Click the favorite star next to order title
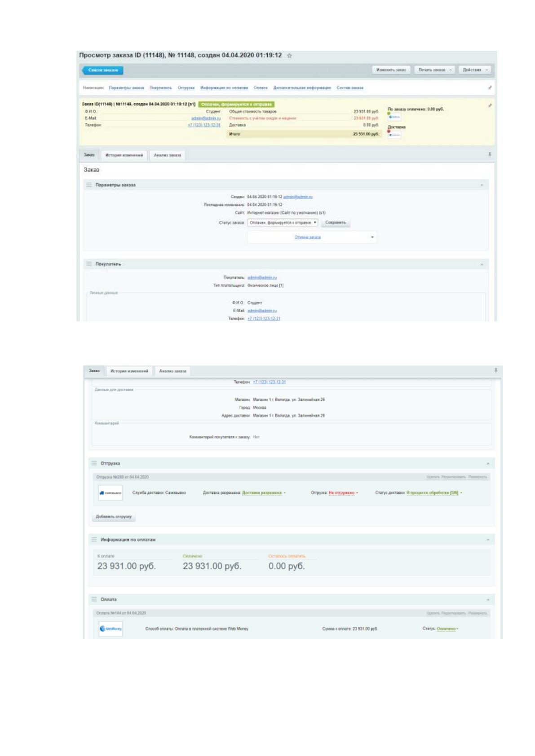 [x=289, y=56]
